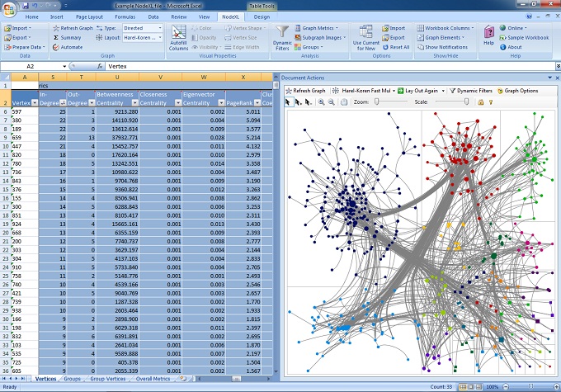This screenshot has height=392, width=561.
Task: Click the formula bar containing Vertex
Action: point(330,66)
